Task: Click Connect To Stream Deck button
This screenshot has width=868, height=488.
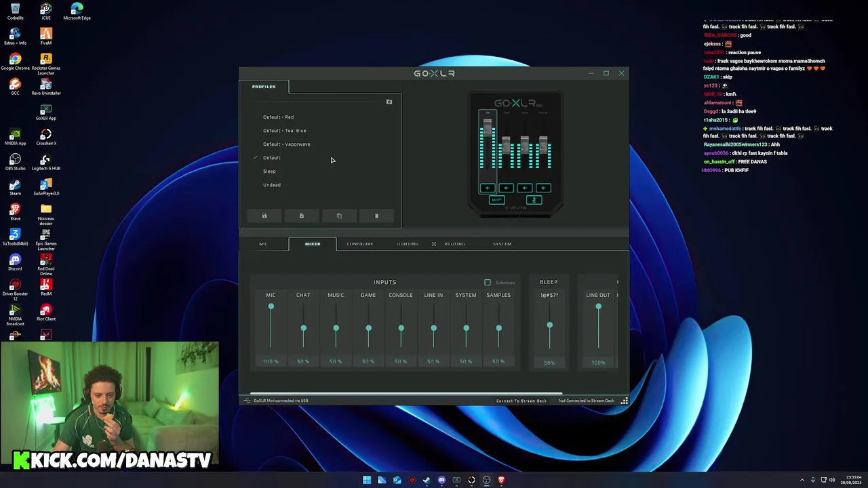Action: pyautogui.click(x=521, y=401)
